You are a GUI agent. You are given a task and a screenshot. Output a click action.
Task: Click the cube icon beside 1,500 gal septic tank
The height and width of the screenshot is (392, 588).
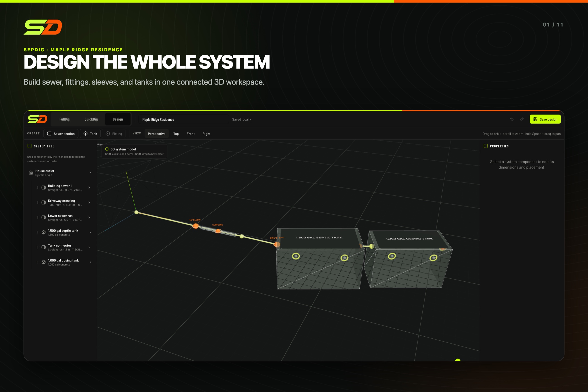click(43, 232)
